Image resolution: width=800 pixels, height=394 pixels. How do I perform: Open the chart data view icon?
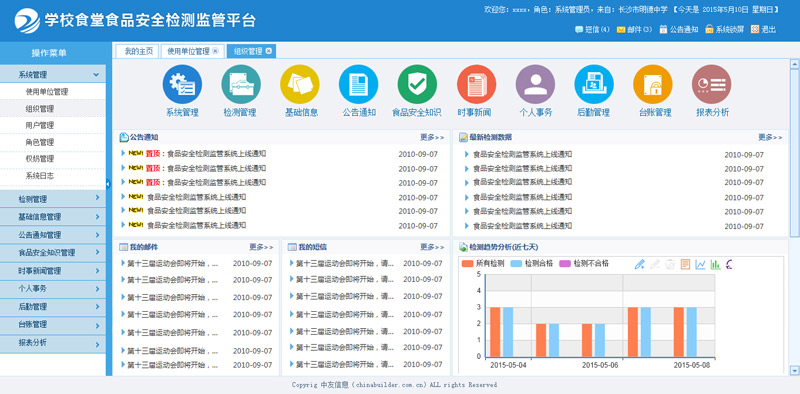point(685,264)
